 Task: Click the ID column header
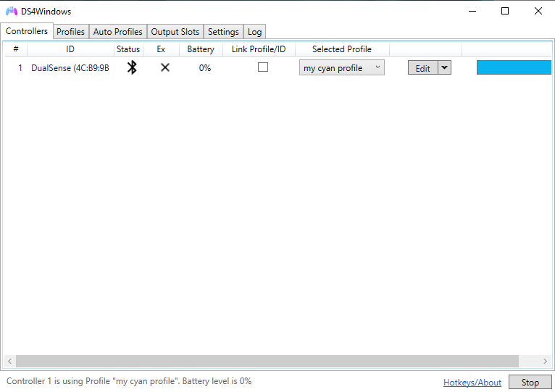(x=70, y=49)
